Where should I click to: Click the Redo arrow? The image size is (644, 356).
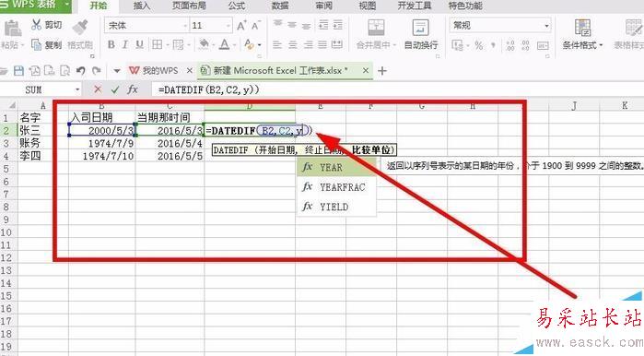click(96, 71)
